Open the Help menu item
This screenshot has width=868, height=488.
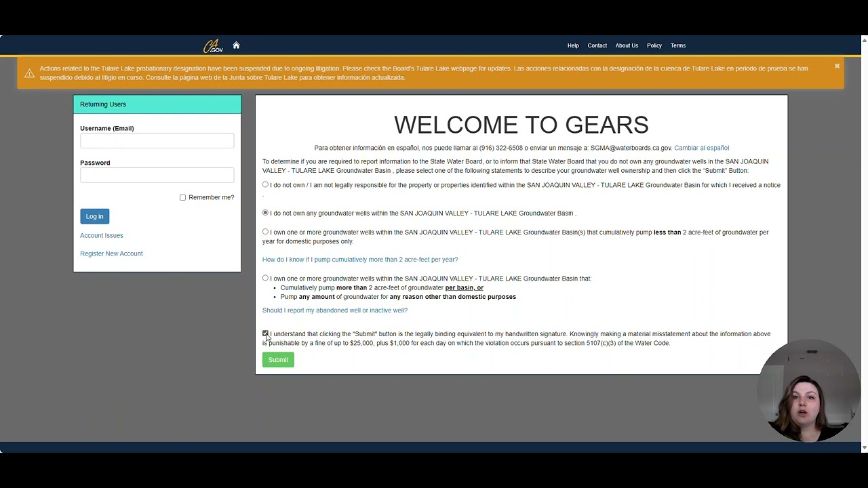click(573, 45)
